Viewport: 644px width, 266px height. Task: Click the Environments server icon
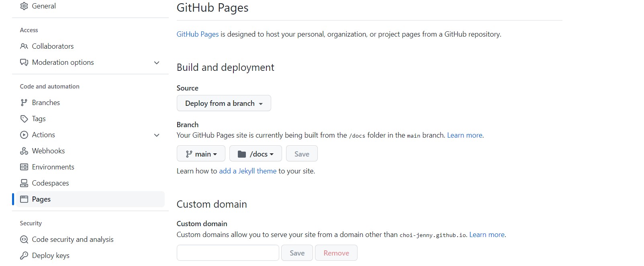pyautogui.click(x=24, y=167)
